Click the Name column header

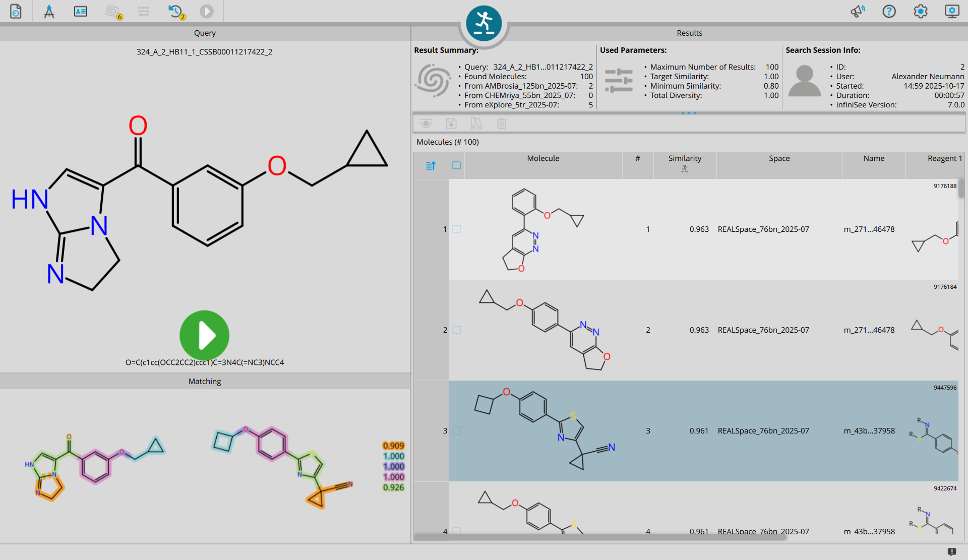873,158
